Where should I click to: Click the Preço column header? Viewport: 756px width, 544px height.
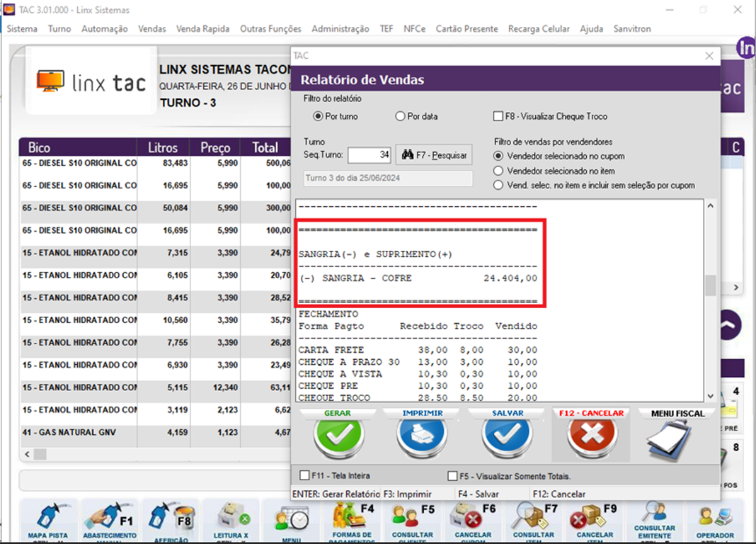[x=215, y=147]
